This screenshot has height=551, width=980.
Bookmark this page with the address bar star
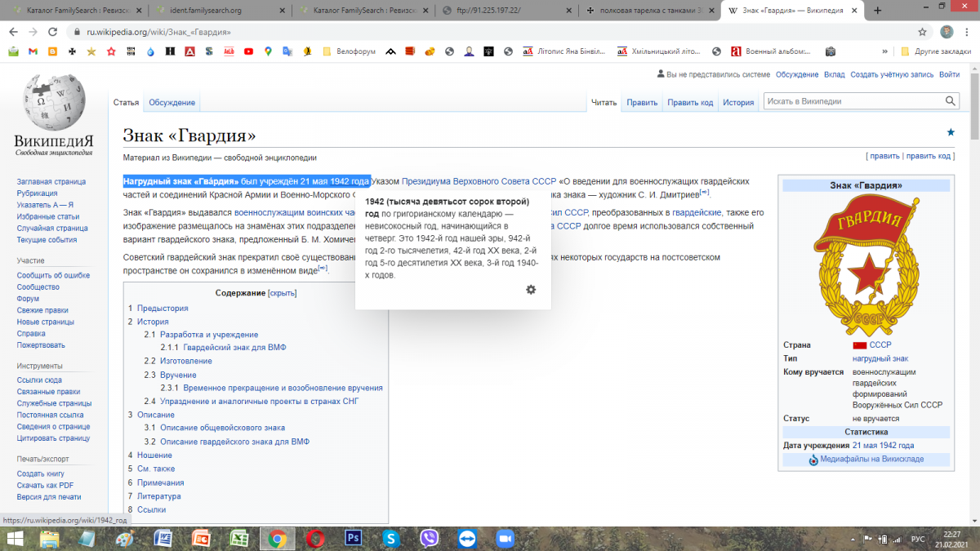tap(922, 32)
